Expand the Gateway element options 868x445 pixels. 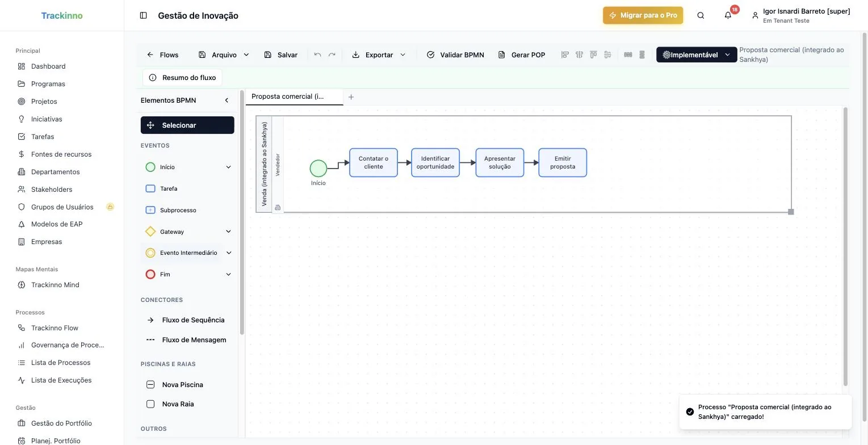[x=228, y=232]
